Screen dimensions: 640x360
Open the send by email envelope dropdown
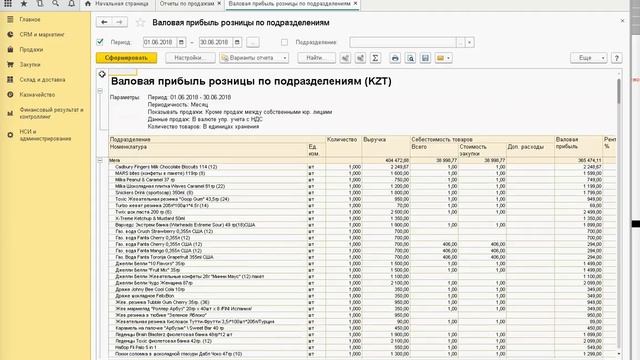tap(443, 58)
